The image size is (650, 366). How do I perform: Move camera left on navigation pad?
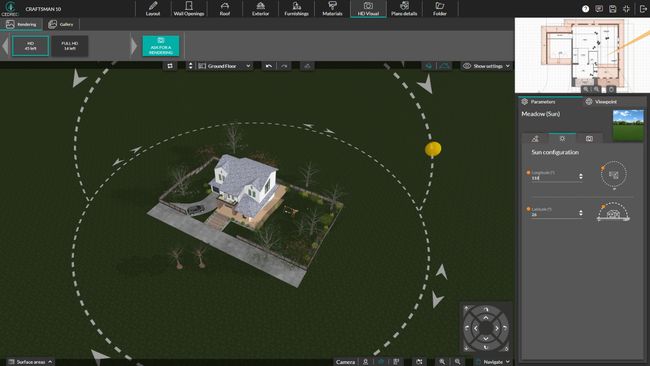tap(475, 328)
